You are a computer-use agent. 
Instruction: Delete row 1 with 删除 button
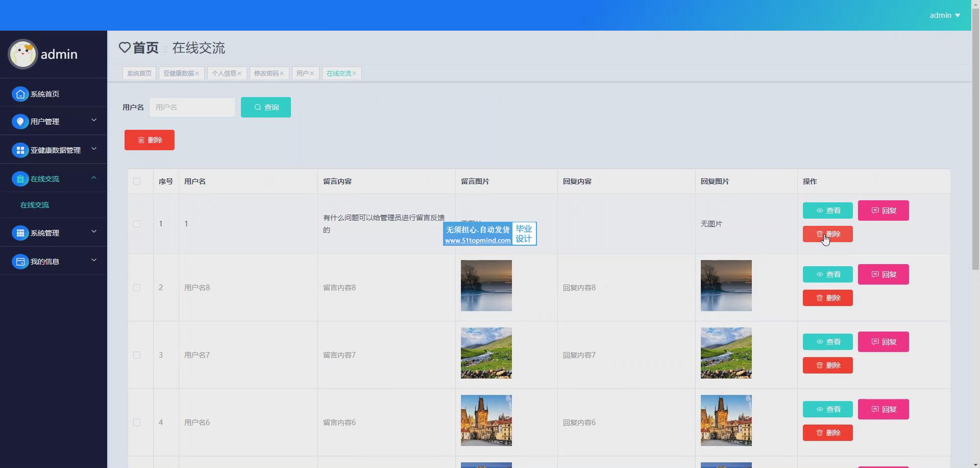[828, 234]
